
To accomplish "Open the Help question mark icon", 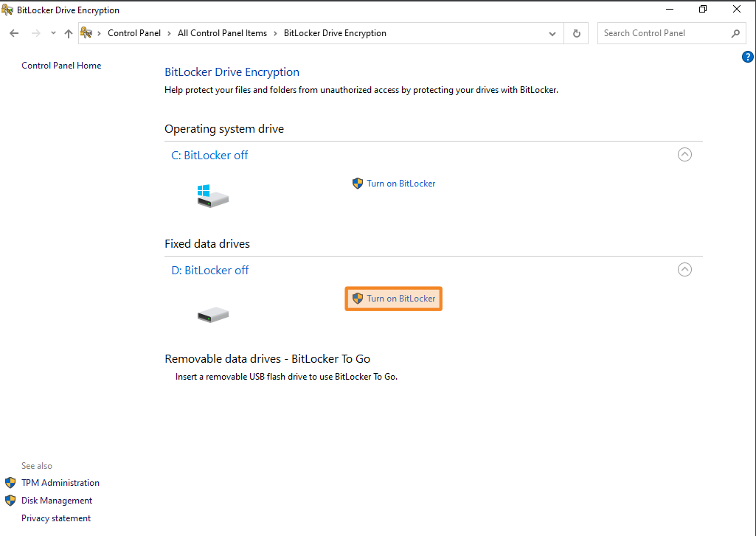I will coord(747,57).
